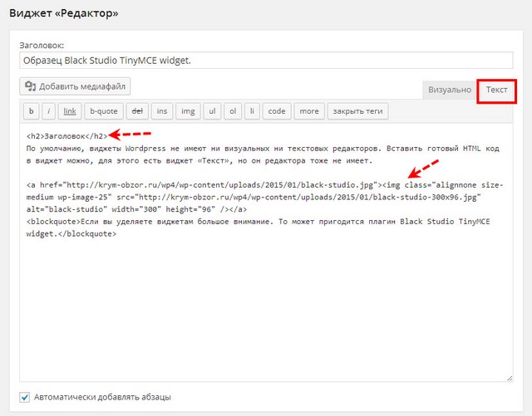The image size is (532, 416).
Task: Wrap selection with code button
Action: point(277,111)
